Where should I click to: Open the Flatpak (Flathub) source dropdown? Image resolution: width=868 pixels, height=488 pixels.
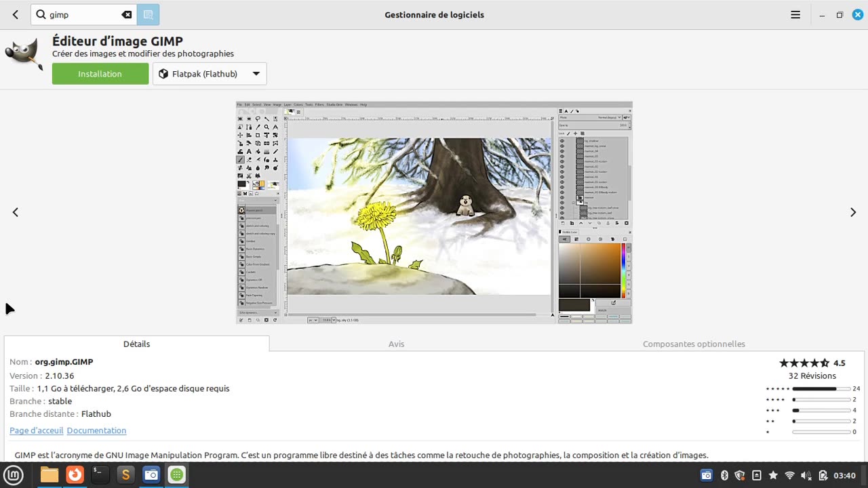point(210,74)
